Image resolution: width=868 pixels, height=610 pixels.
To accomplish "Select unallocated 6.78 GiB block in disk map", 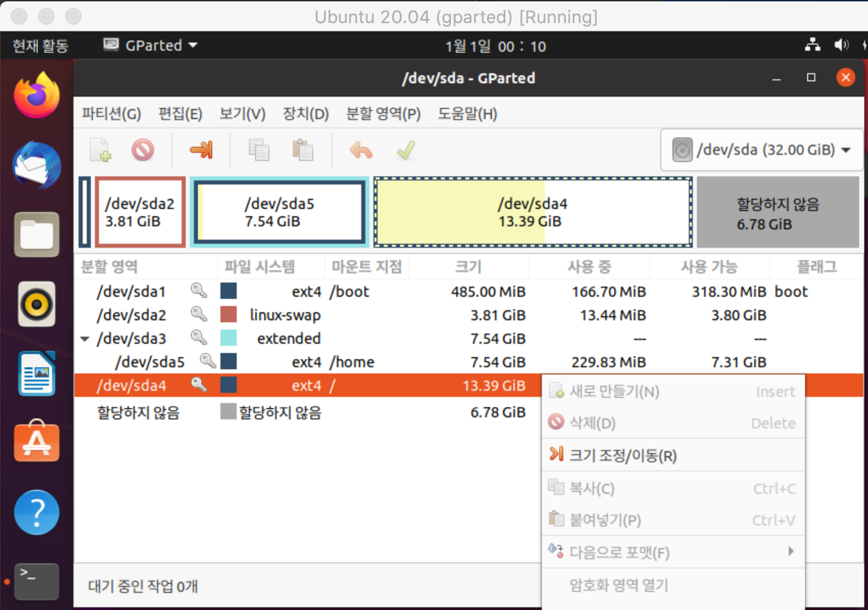I will pos(778,212).
